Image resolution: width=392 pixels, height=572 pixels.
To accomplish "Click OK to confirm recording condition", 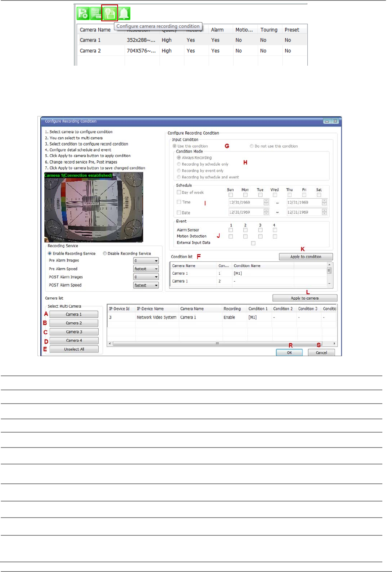I will [289, 352].
